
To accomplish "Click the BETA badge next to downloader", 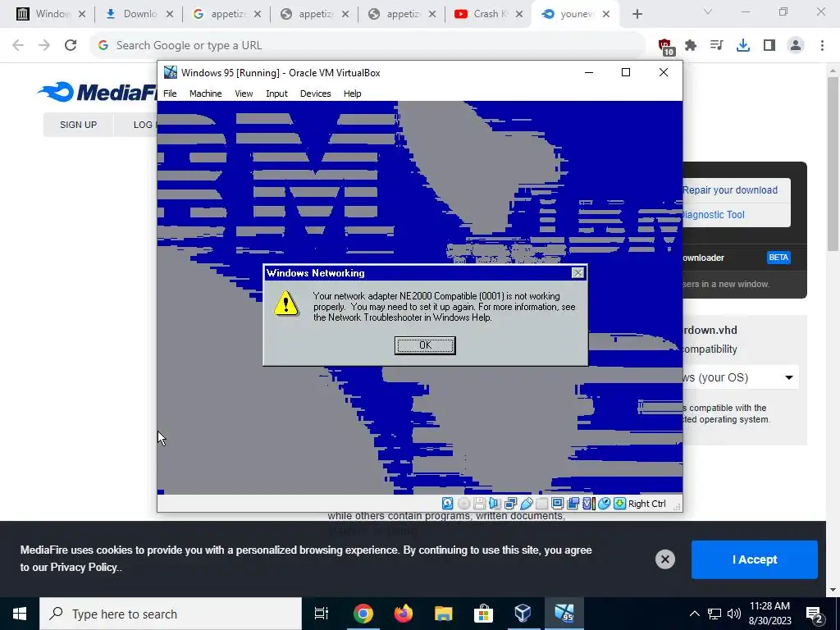I will click(x=778, y=257).
